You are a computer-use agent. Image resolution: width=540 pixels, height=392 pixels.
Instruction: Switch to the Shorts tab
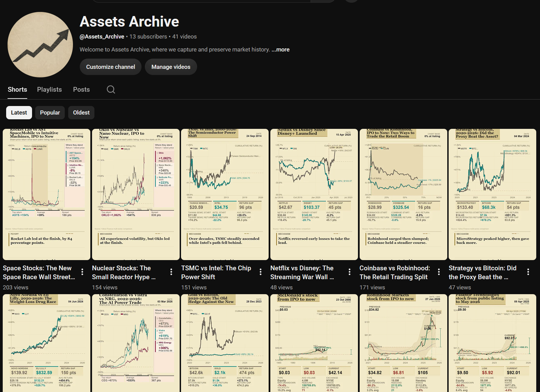point(17,89)
